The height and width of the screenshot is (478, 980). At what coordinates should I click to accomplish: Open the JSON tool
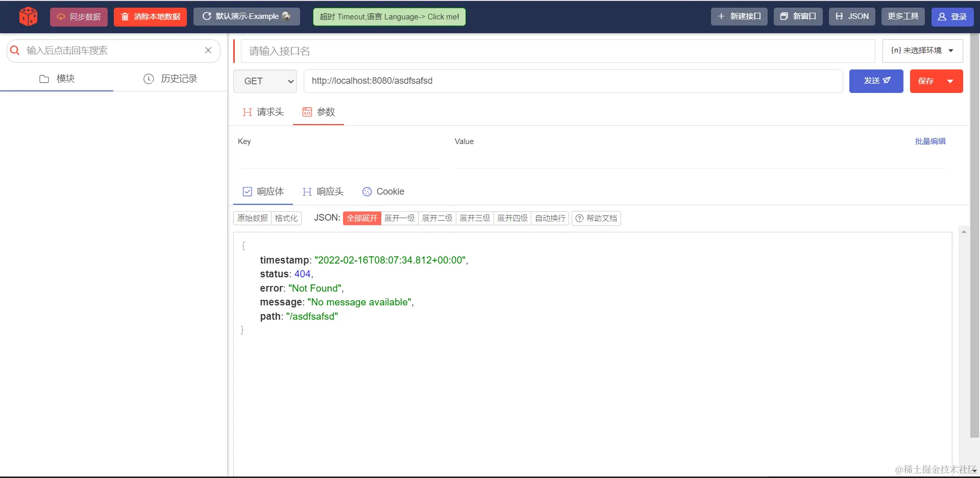click(x=852, y=17)
